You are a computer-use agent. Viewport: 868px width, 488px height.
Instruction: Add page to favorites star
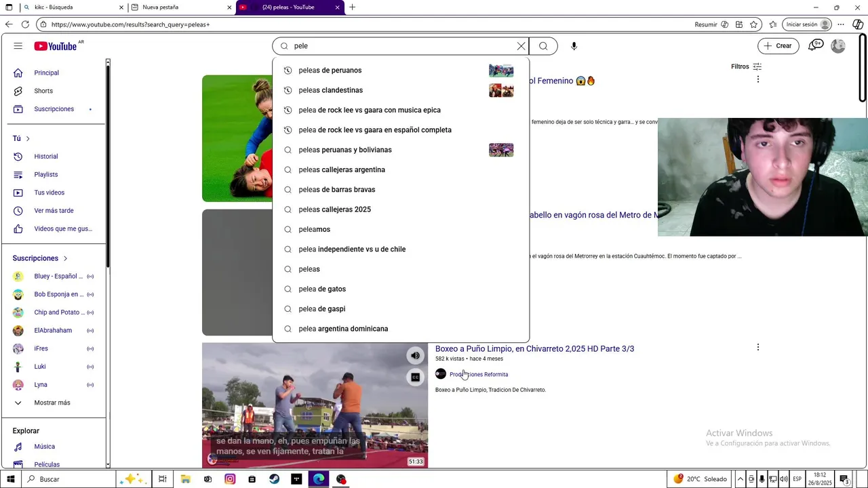coord(753,24)
